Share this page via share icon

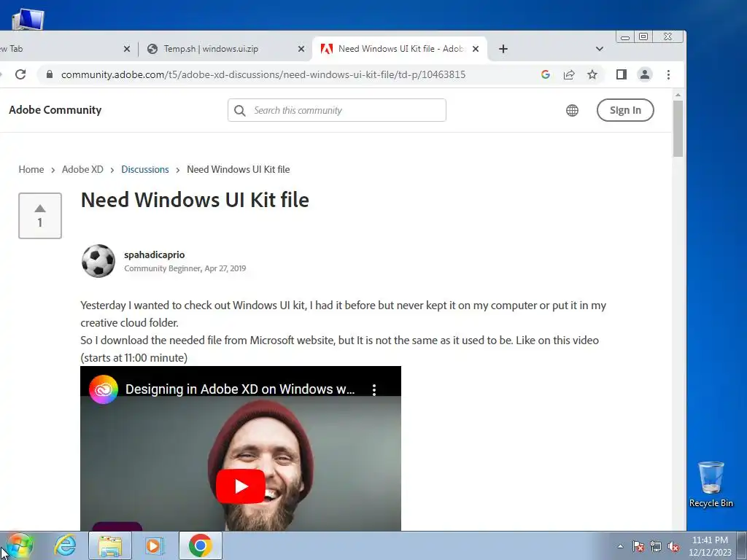(x=569, y=74)
